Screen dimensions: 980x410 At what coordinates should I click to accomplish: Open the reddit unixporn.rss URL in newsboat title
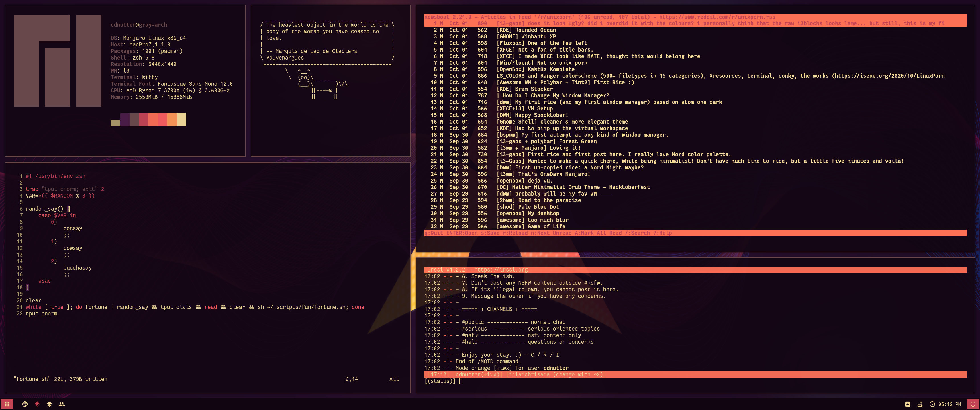(717, 17)
